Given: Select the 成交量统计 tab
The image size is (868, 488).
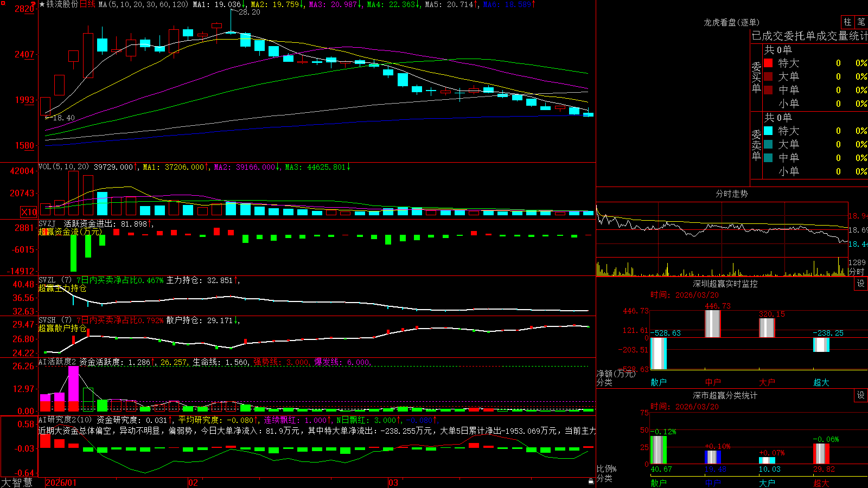Looking at the screenshot, I should click(x=842, y=36).
